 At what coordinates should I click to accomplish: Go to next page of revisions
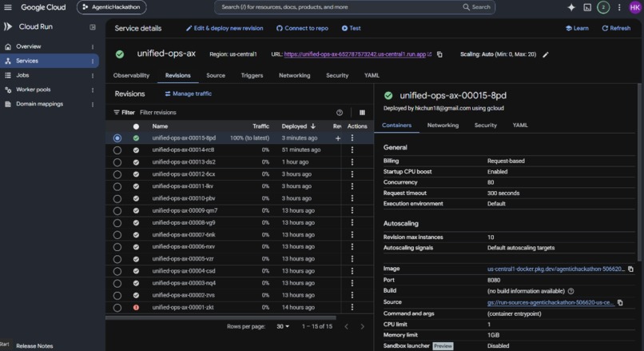[x=362, y=327]
